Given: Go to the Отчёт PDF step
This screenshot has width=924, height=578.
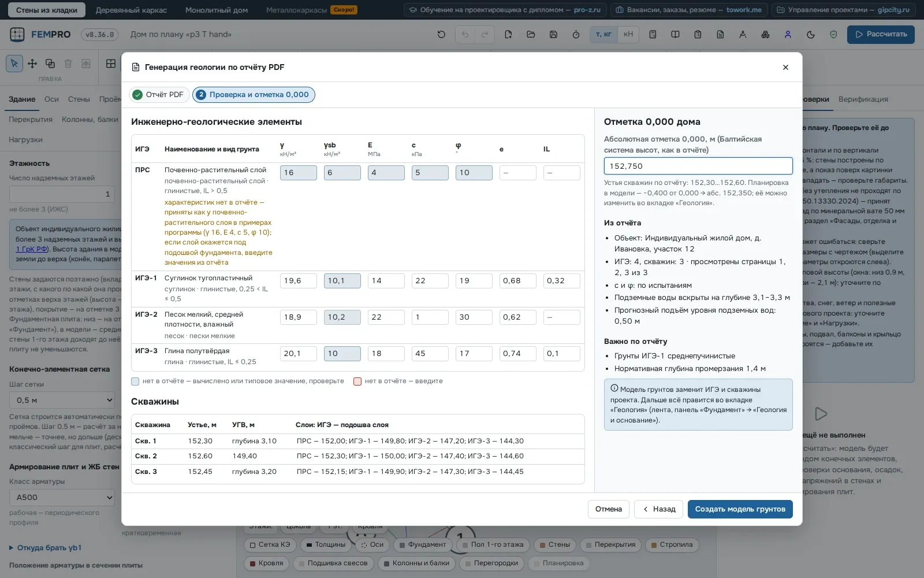Looking at the screenshot, I should click(159, 95).
